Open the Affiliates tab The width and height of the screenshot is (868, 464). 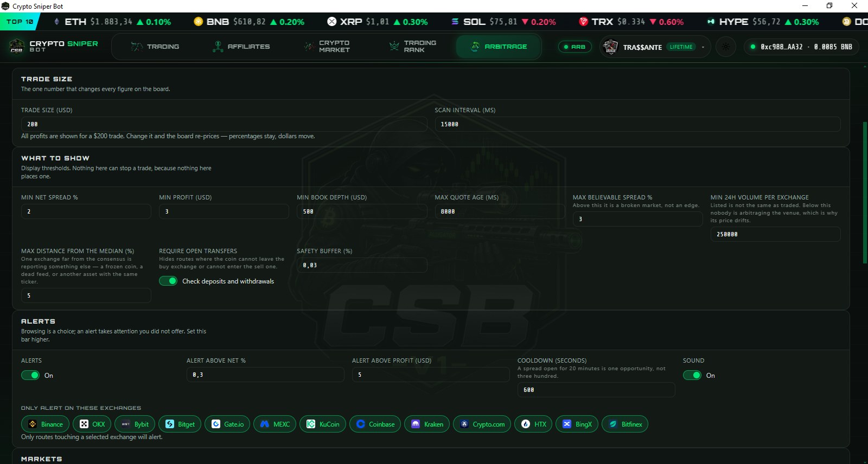241,47
